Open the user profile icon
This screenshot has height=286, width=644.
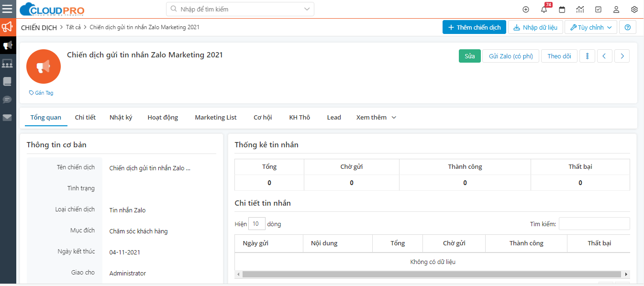616,9
